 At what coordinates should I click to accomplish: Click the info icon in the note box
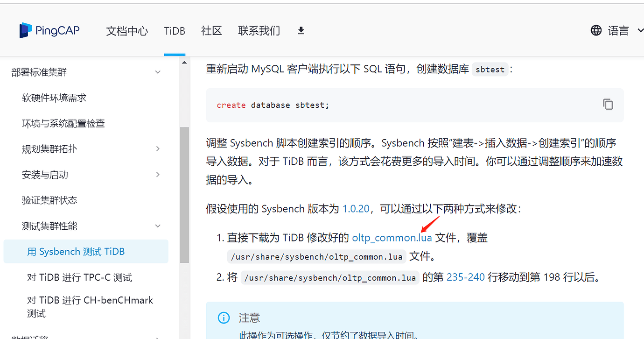point(224,318)
